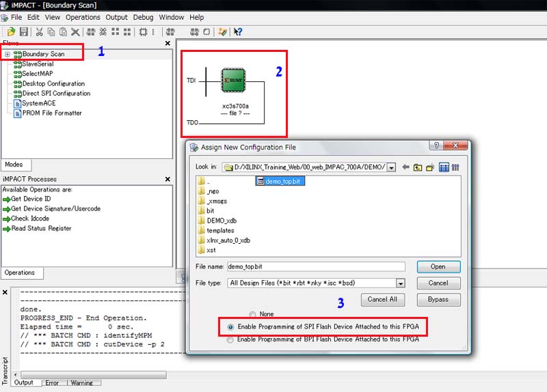Click the vertical dots toolbar icon
The height and width of the screenshot is (392, 547).
153,32
